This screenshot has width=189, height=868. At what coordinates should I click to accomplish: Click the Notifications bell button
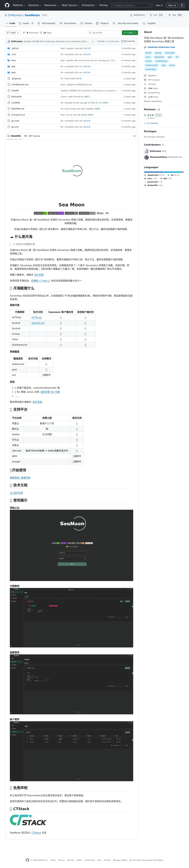click(x=137, y=15)
